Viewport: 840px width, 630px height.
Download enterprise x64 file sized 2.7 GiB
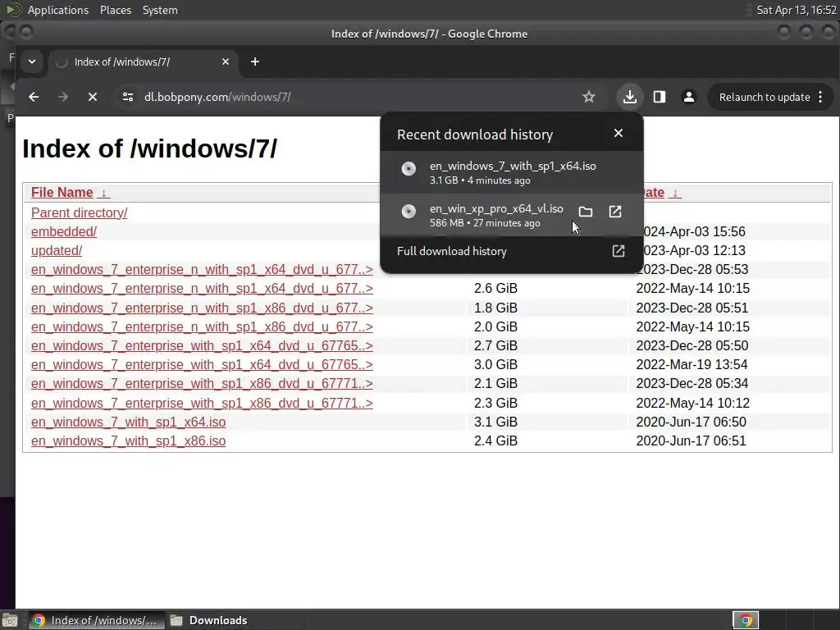[202, 345]
